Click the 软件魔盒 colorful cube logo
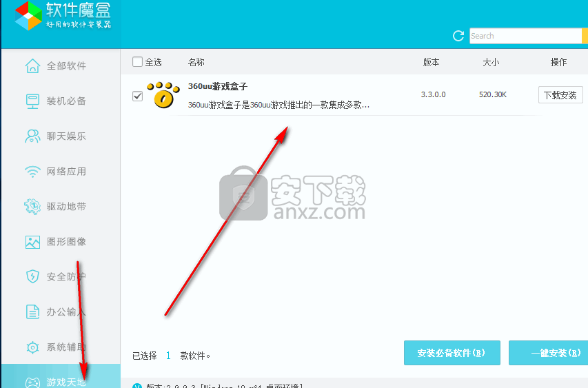The width and height of the screenshot is (588, 388). (28, 16)
